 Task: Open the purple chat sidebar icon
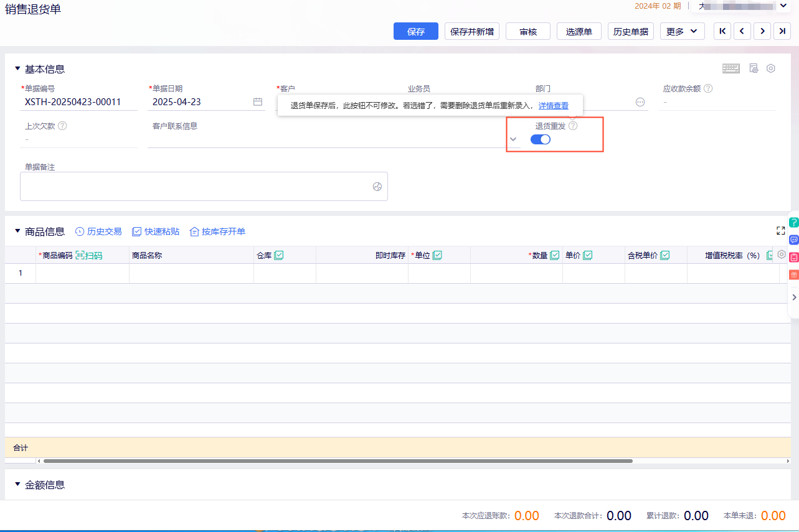tap(794, 240)
